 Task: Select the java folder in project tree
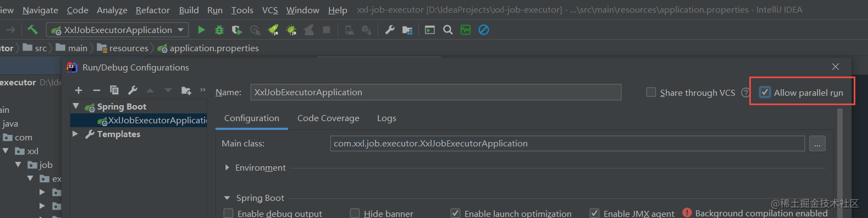coord(10,124)
